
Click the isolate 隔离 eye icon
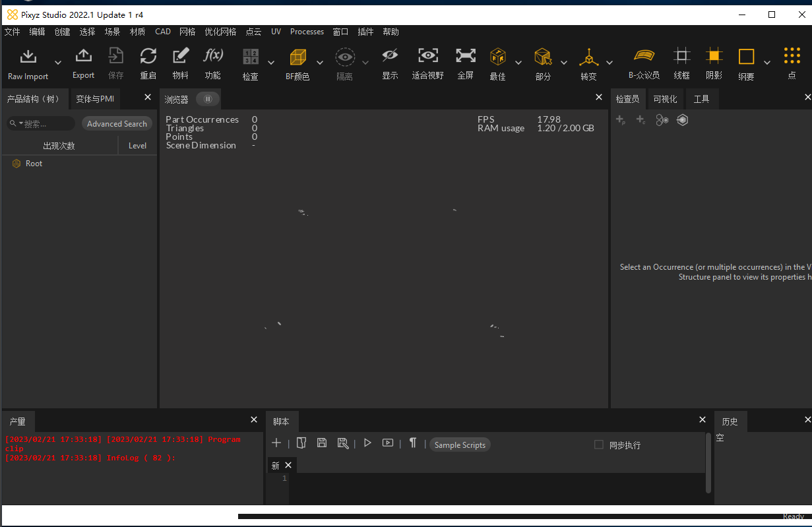tap(345, 57)
